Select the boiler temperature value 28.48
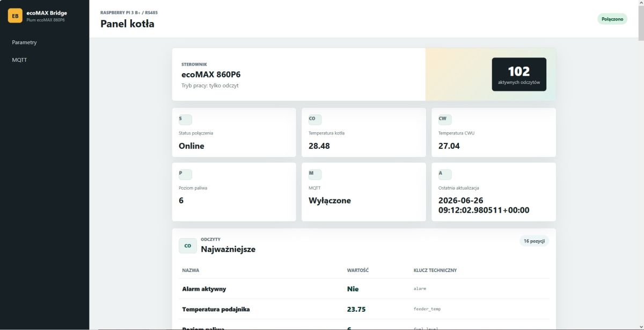This screenshot has width=644, height=330. (x=319, y=146)
